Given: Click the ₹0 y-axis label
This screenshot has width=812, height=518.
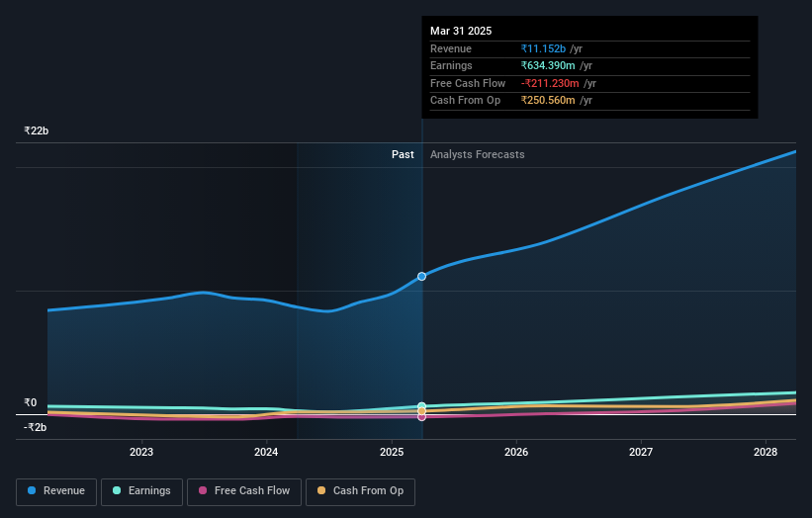Looking at the screenshot, I should pyautogui.click(x=30, y=402).
